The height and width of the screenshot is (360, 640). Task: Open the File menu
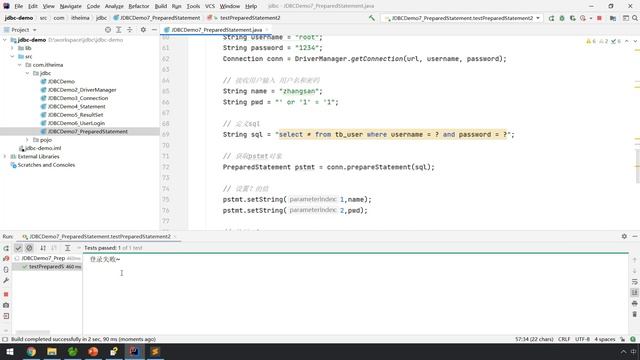point(18,6)
